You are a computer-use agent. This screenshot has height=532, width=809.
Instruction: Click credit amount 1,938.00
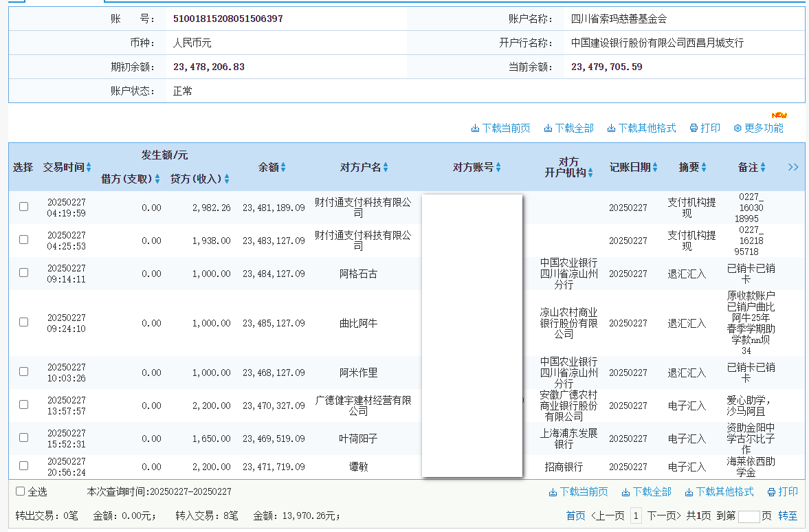[212, 241]
